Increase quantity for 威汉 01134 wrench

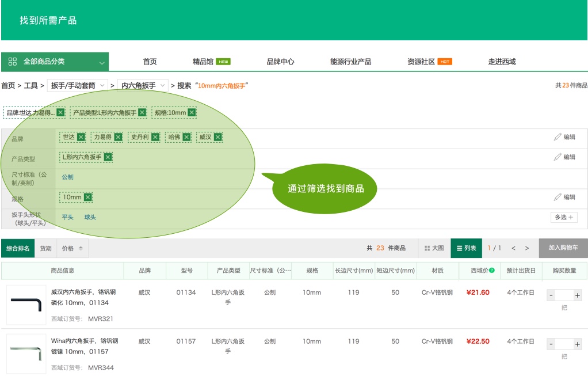[x=578, y=295]
